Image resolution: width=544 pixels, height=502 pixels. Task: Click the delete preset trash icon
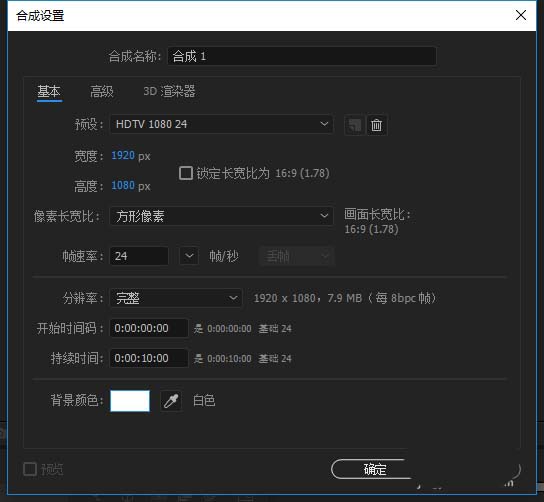click(377, 125)
